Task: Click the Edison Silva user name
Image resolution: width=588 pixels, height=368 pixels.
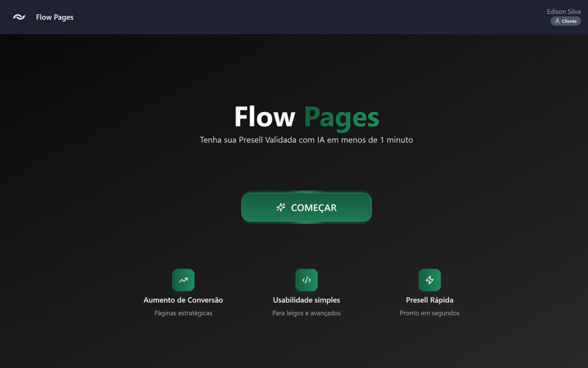Action: (x=564, y=11)
